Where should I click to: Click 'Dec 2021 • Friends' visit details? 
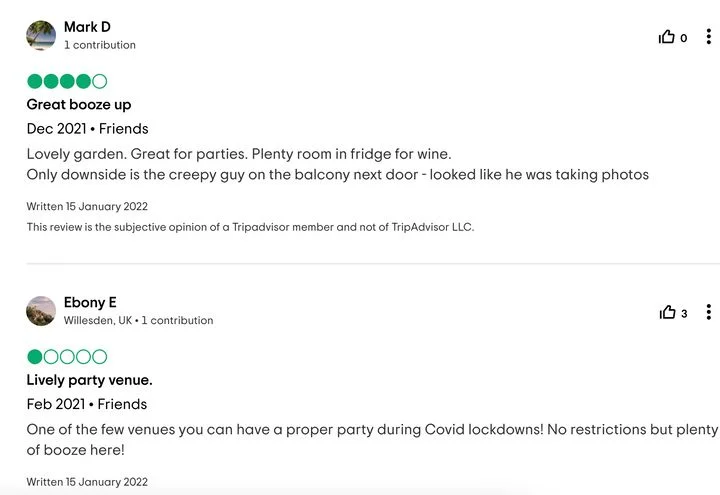click(x=87, y=129)
